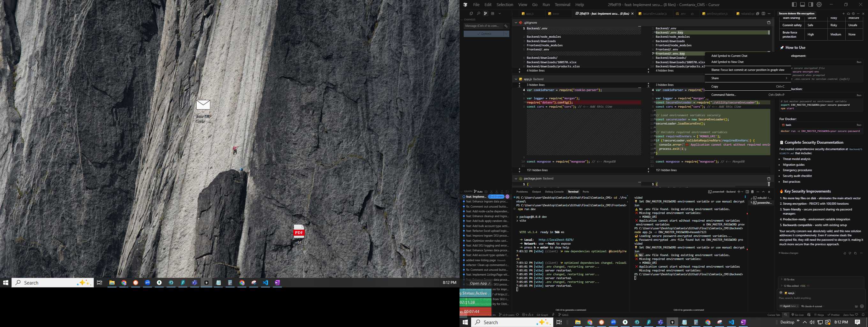The height and width of the screenshot is (327, 868).
Task: Click the Open App overlay button
Action: (480, 284)
